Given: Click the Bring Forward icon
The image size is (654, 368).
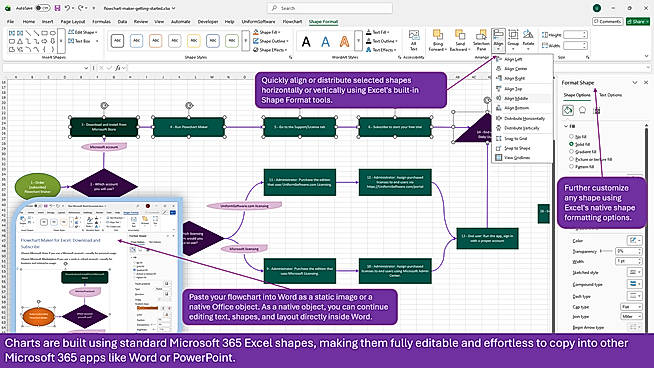Looking at the screenshot, I should (x=438, y=40).
